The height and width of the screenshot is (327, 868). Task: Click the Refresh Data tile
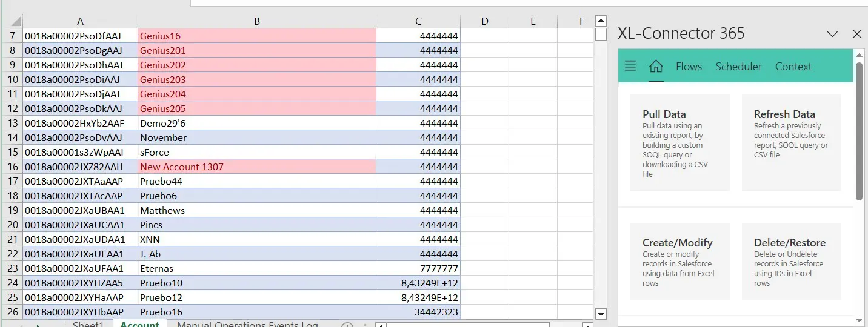[x=791, y=143]
